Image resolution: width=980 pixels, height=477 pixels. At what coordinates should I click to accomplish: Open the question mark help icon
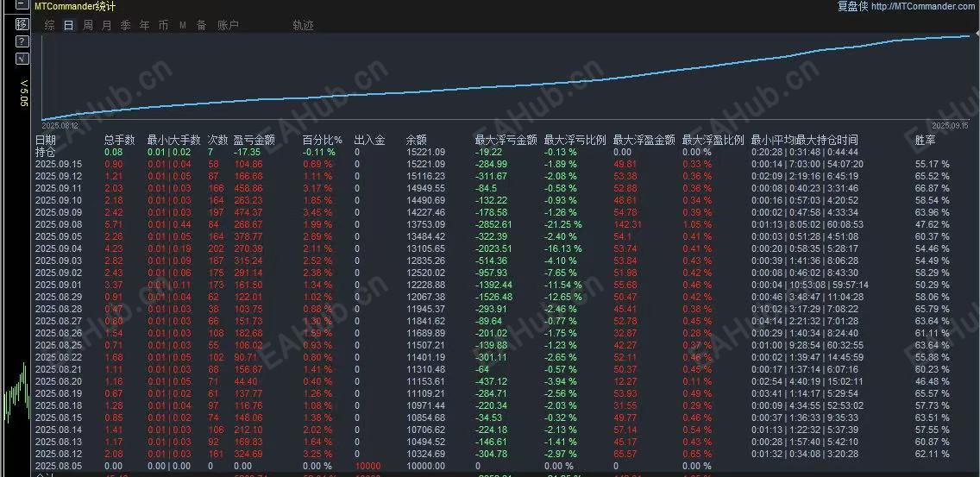tap(22, 42)
